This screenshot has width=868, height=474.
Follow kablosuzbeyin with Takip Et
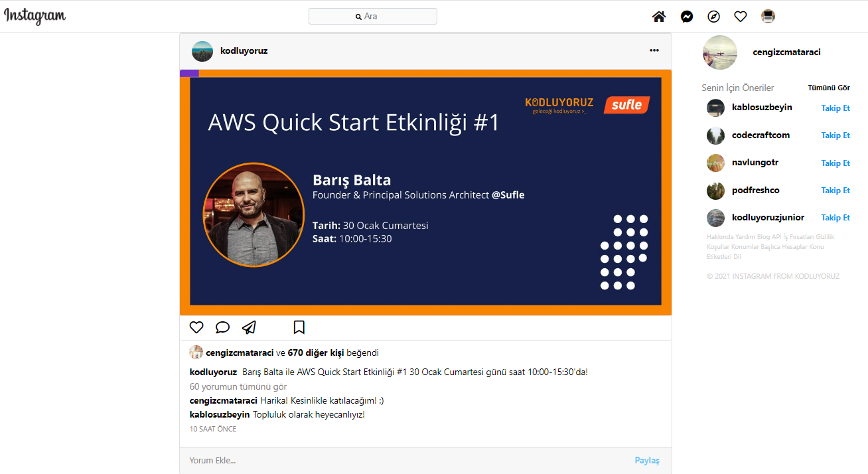[x=835, y=108]
